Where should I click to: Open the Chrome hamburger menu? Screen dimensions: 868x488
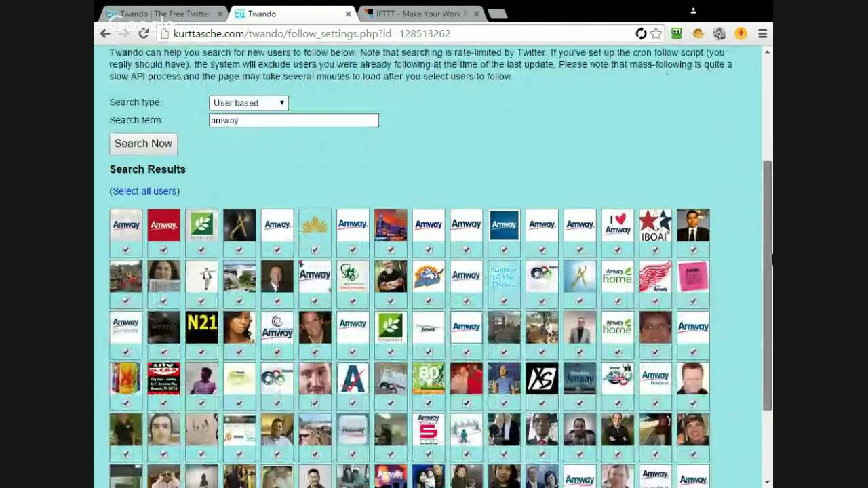click(x=762, y=33)
